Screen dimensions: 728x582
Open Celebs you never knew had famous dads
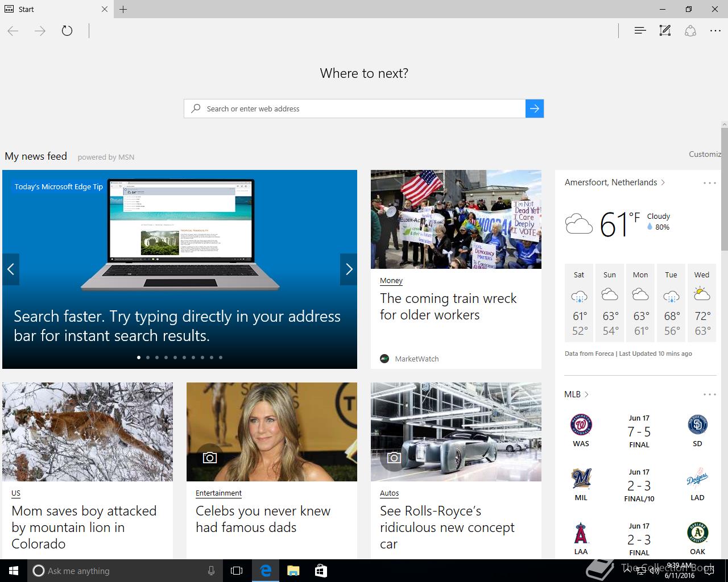263,519
